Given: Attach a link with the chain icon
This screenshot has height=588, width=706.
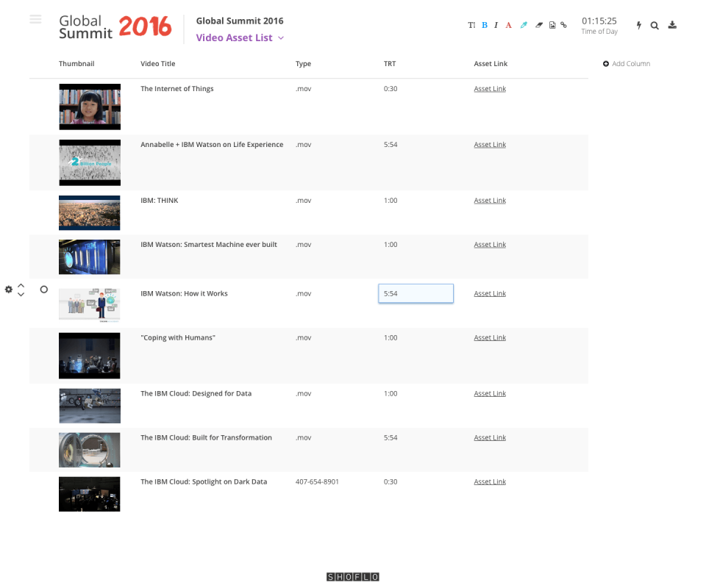Looking at the screenshot, I should 563,24.
